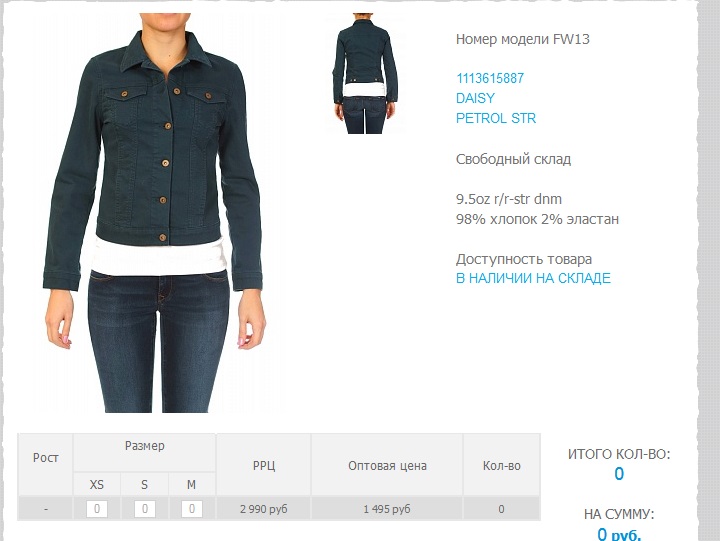Viewport: 720px width, 541px height.
Task: Click the XS size label
Action: point(97,485)
